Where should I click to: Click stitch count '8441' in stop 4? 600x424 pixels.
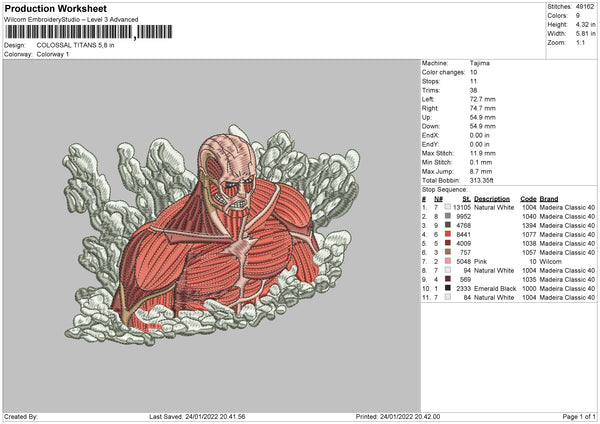[x=463, y=235]
